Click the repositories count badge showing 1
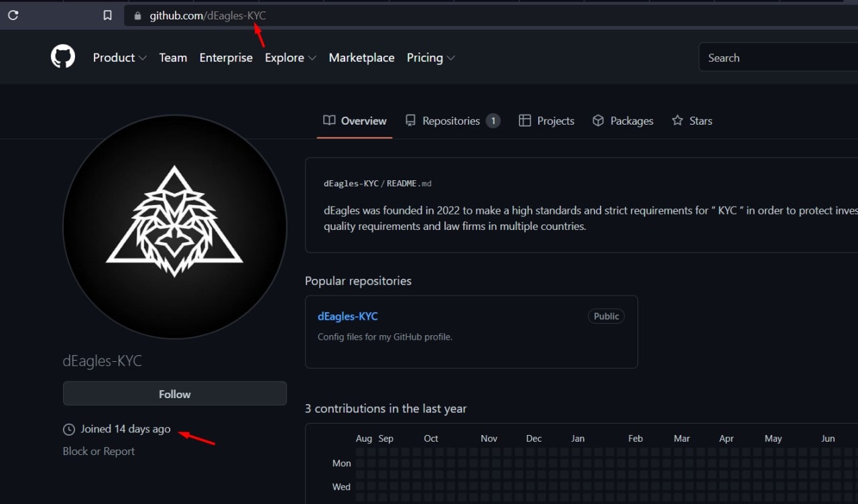Image resolution: width=858 pixels, height=504 pixels. (x=493, y=121)
